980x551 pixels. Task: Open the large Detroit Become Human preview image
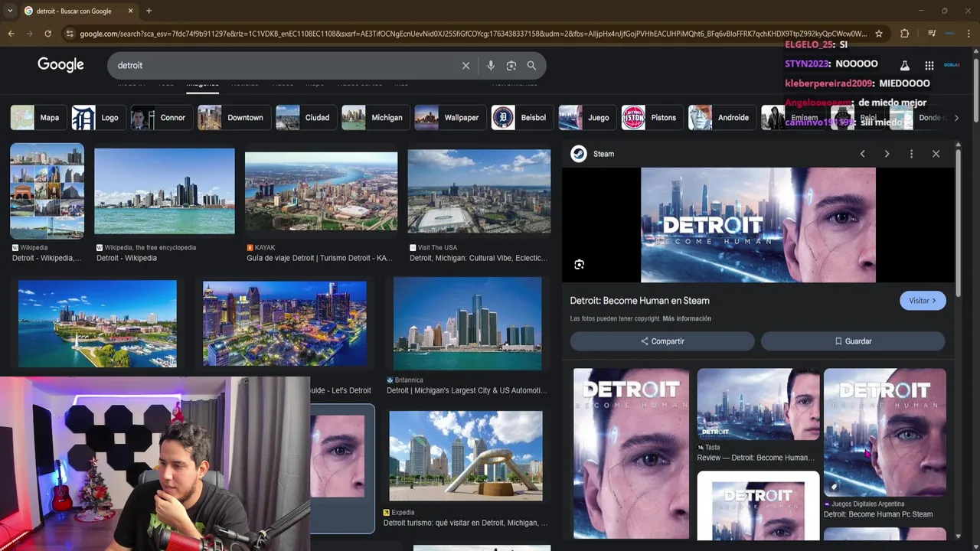(758, 225)
